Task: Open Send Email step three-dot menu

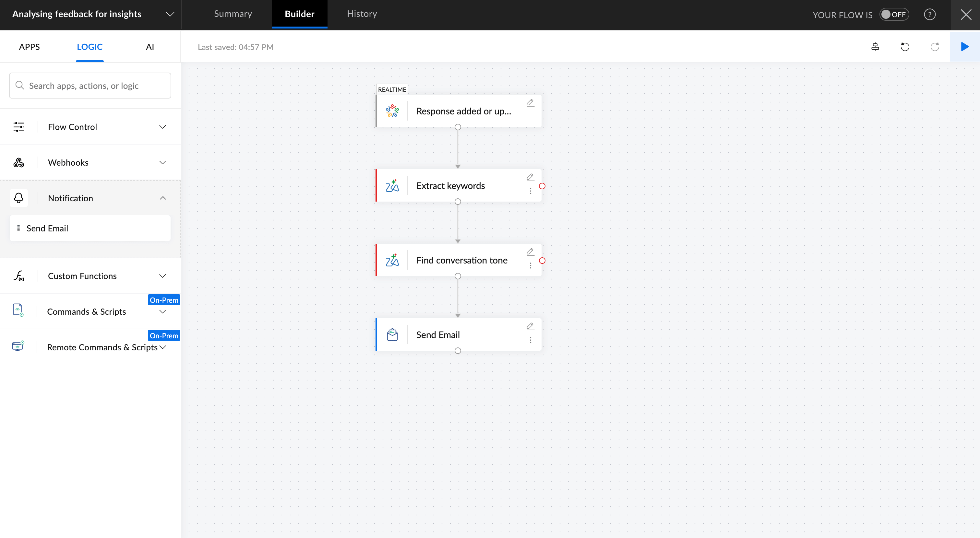Action: (x=530, y=340)
